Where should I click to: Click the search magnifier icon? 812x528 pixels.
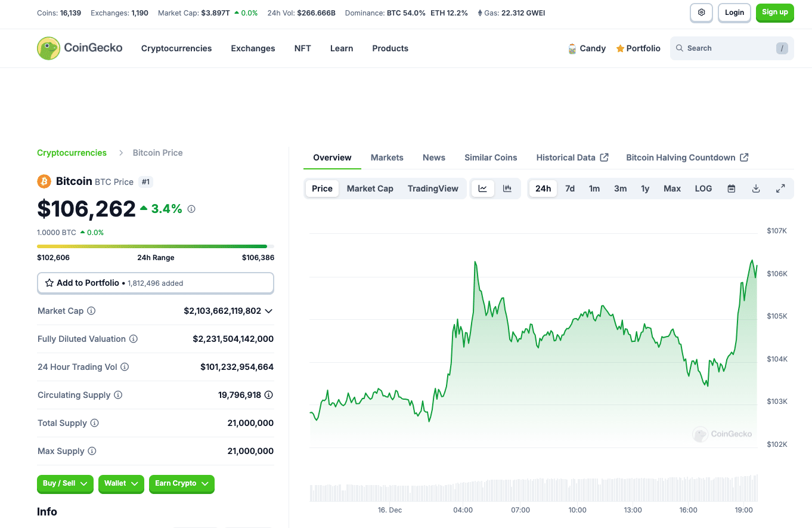(680, 48)
